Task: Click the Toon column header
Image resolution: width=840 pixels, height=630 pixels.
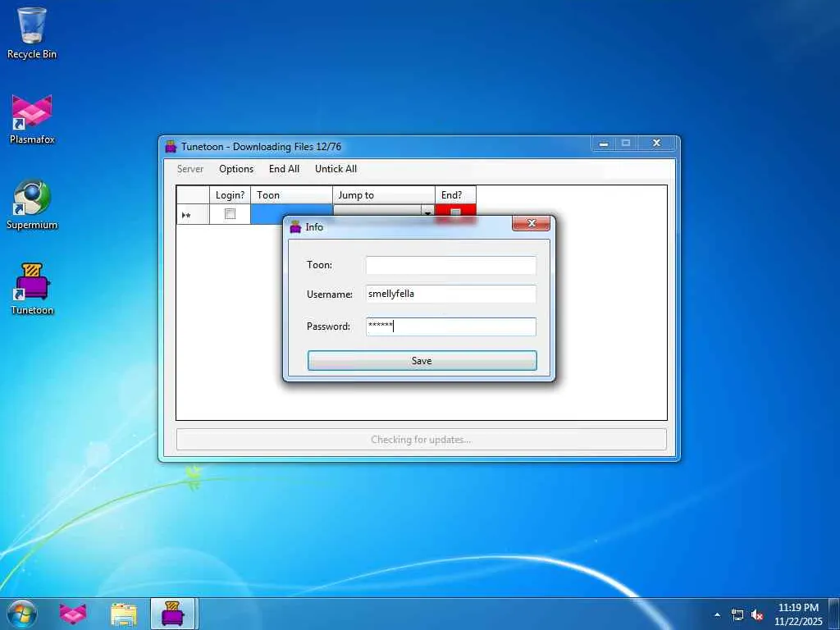Action: click(291, 195)
